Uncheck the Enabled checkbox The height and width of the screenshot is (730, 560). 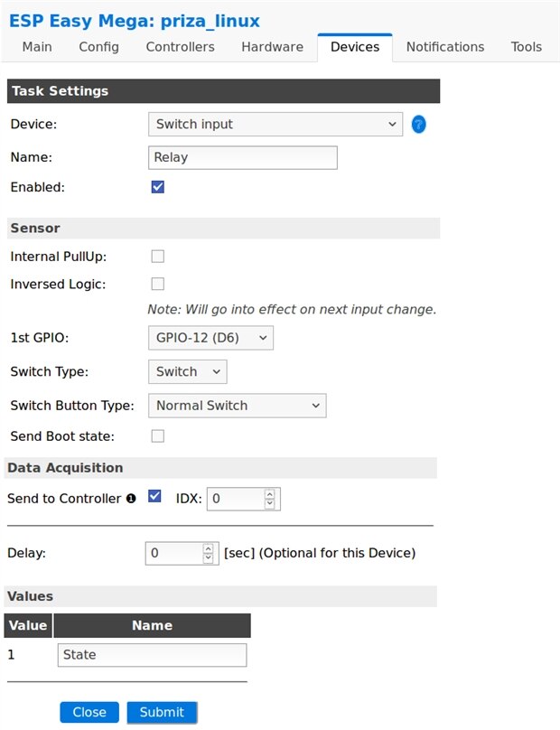click(157, 187)
